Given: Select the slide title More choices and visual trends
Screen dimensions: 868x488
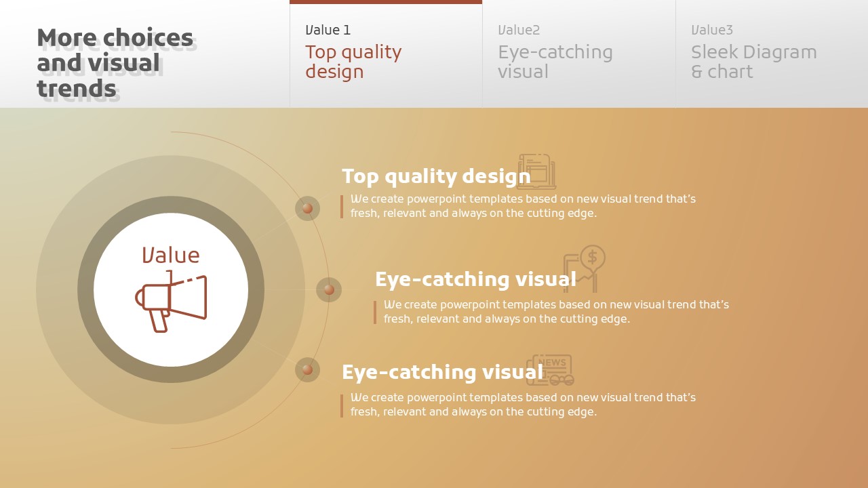Looking at the screenshot, I should [x=115, y=63].
